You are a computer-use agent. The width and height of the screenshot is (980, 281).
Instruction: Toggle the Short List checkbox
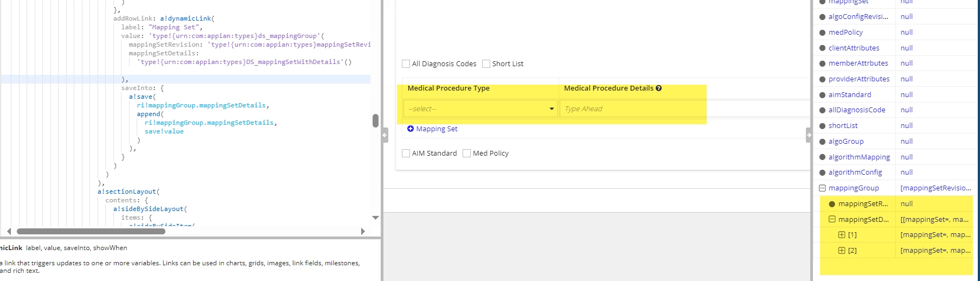(486, 64)
